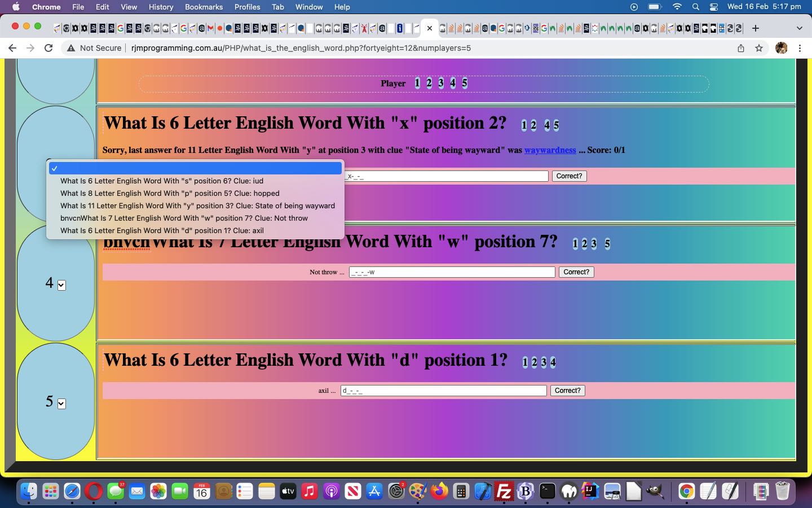The width and height of the screenshot is (812, 508).
Task: Expand the dropdown next to number 5
Action: coord(61,404)
